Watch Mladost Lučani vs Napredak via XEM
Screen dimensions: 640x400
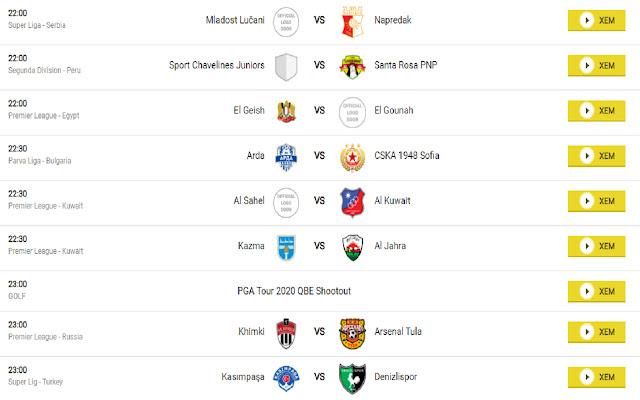[596, 20]
